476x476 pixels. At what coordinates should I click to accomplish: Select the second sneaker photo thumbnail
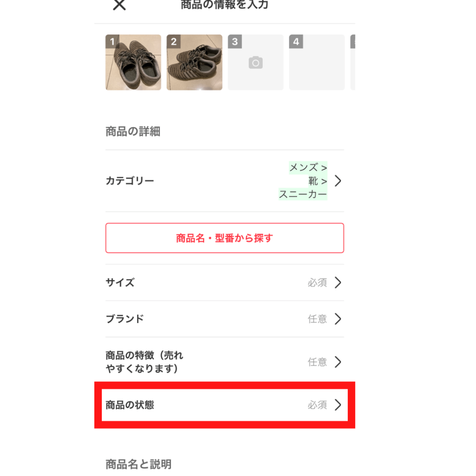coord(194,62)
